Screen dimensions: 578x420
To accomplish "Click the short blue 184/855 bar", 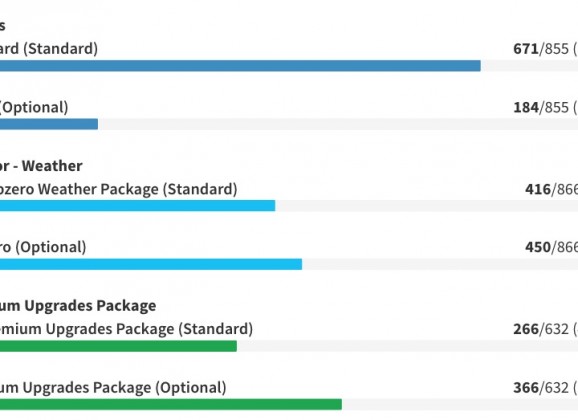I will point(49,124).
